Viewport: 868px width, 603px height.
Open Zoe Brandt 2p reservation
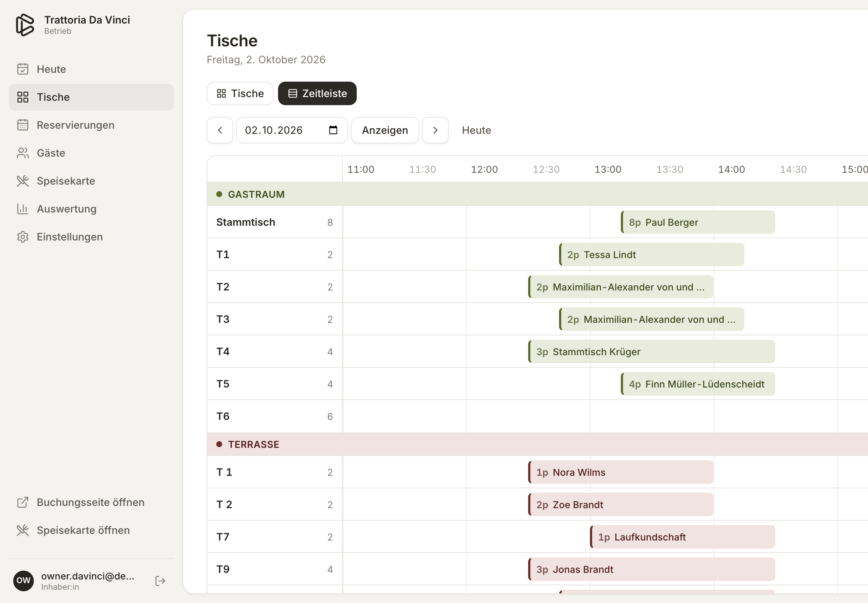click(620, 505)
